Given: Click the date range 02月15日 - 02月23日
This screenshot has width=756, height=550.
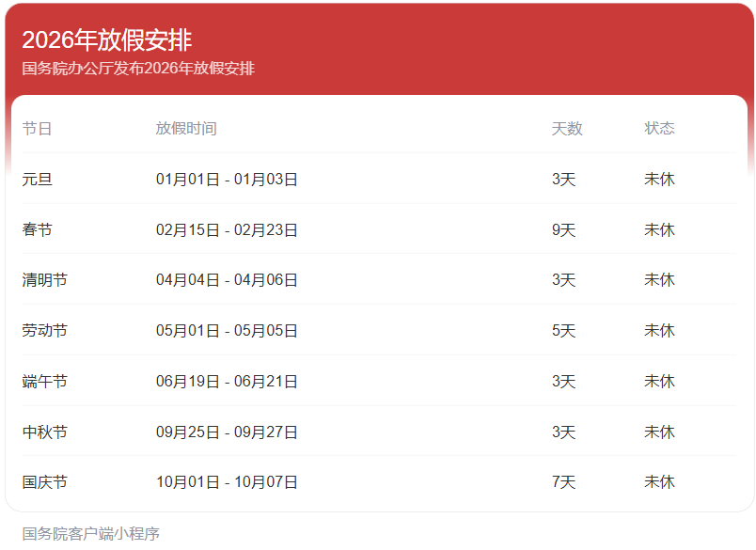Looking at the screenshot, I should coord(227,230).
